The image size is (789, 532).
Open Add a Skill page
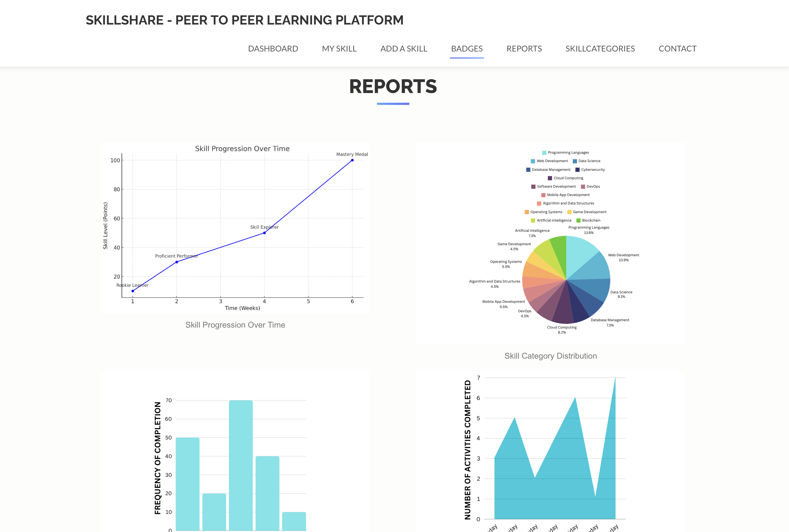403,49
